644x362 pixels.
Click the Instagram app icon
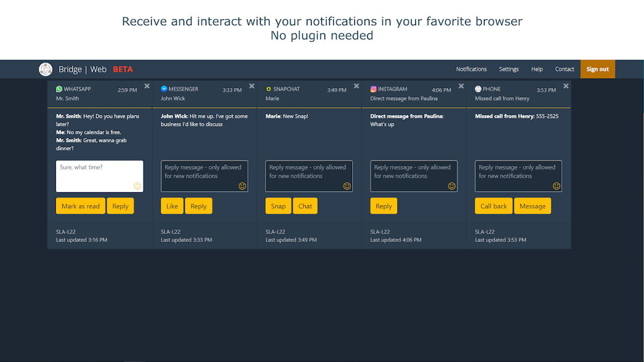(374, 89)
